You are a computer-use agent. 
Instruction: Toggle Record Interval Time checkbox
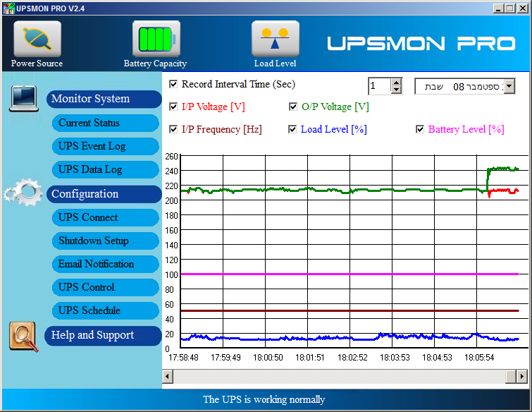click(x=173, y=84)
